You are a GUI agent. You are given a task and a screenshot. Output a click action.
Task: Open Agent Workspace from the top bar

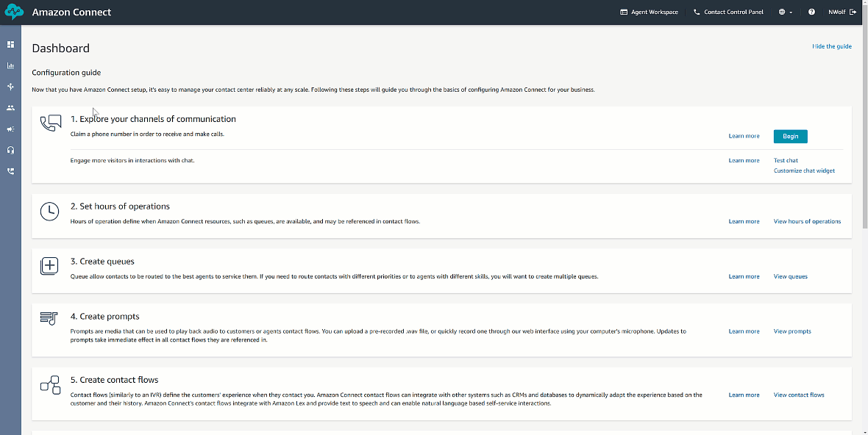click(x=649, y=12)
